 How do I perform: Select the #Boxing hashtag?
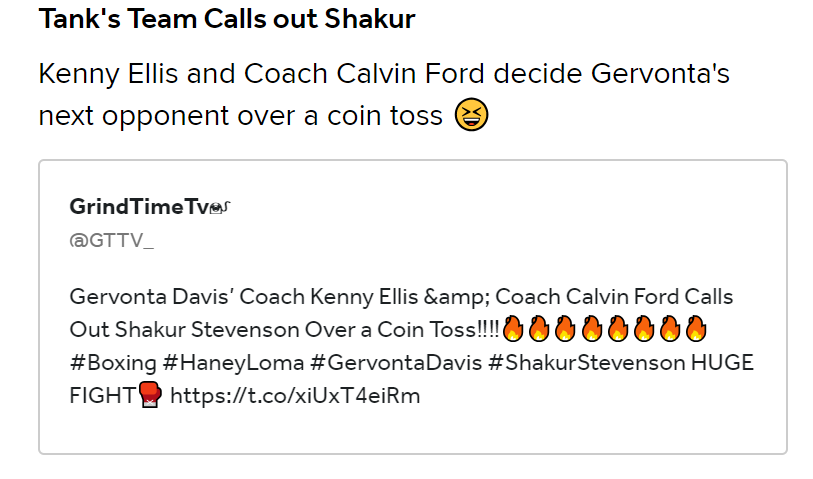tap(113, 363)
